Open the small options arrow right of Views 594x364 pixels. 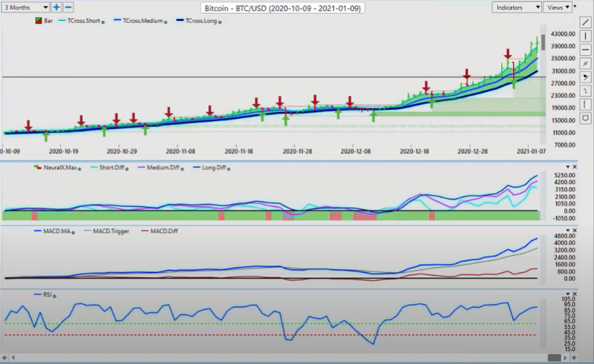pos(575,6)
